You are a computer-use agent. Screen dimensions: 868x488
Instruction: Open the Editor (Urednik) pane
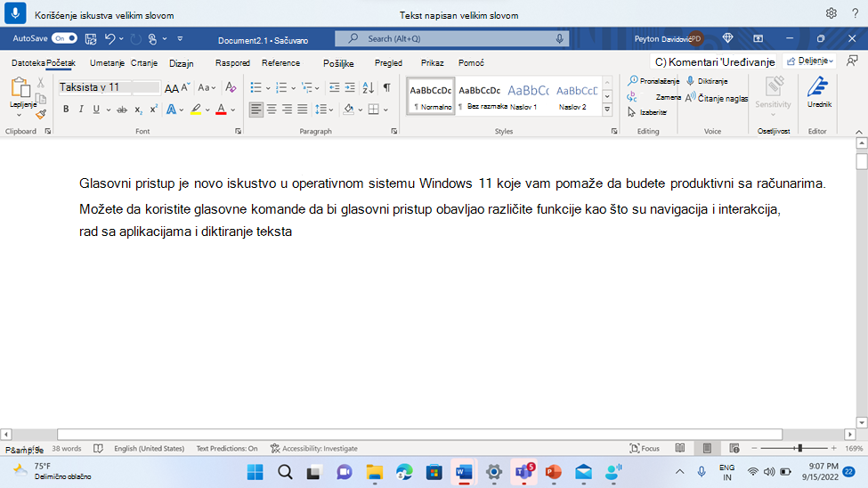pos(818,92)
